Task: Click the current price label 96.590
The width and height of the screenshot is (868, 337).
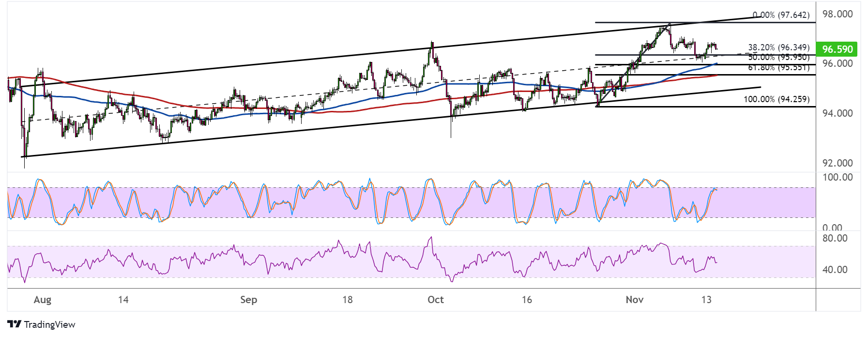Action: tap(838, 49)
